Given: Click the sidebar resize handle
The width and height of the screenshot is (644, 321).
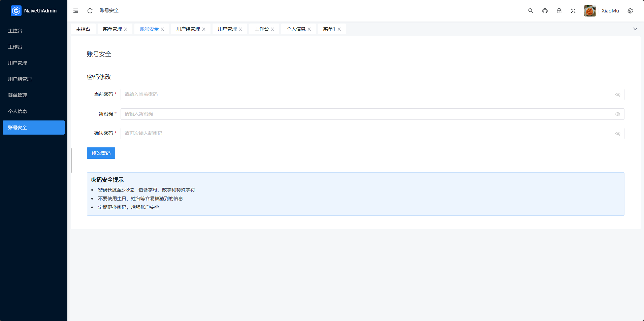Looking at the screenshot, I should tap(71, 160).
